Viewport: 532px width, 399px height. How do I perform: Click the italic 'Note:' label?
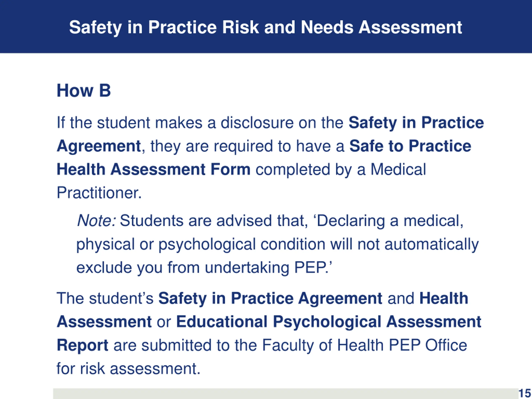(96, 220)
